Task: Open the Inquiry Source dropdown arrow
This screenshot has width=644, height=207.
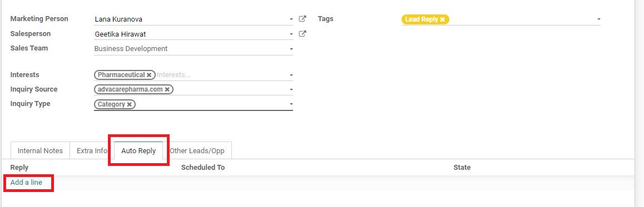Action: point(291,90)
